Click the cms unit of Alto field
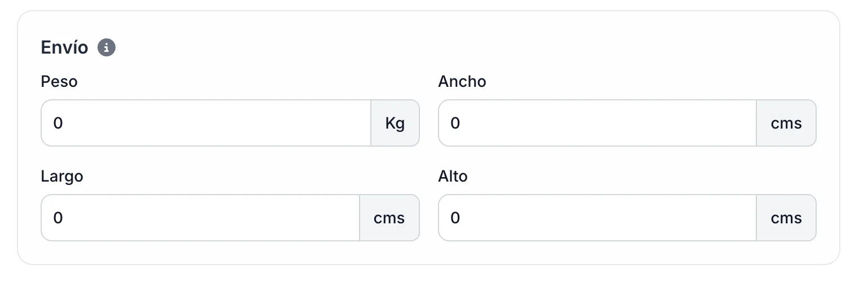This screenshot has height=282, width=868. point(786,218)
